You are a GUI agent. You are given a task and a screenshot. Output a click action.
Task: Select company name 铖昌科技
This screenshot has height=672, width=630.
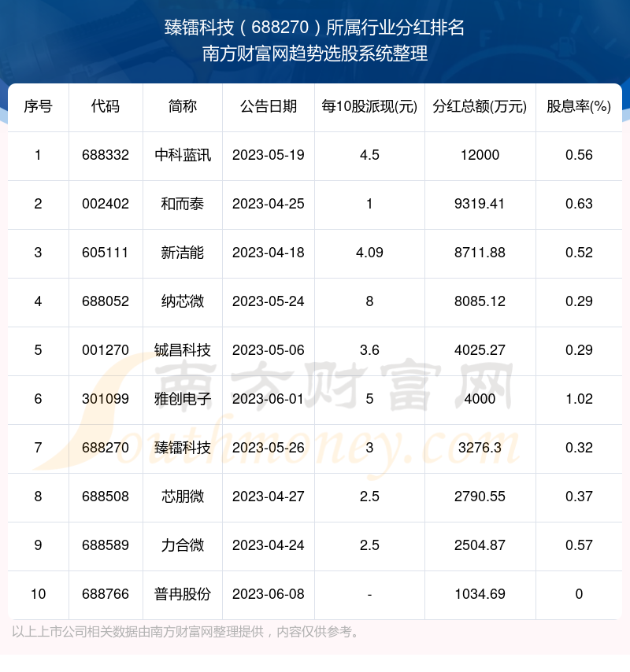[x=183, y=351]
